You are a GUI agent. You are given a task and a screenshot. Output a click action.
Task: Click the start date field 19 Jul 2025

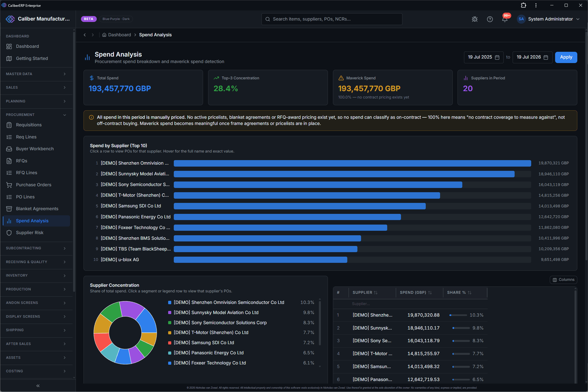point(483,57)
